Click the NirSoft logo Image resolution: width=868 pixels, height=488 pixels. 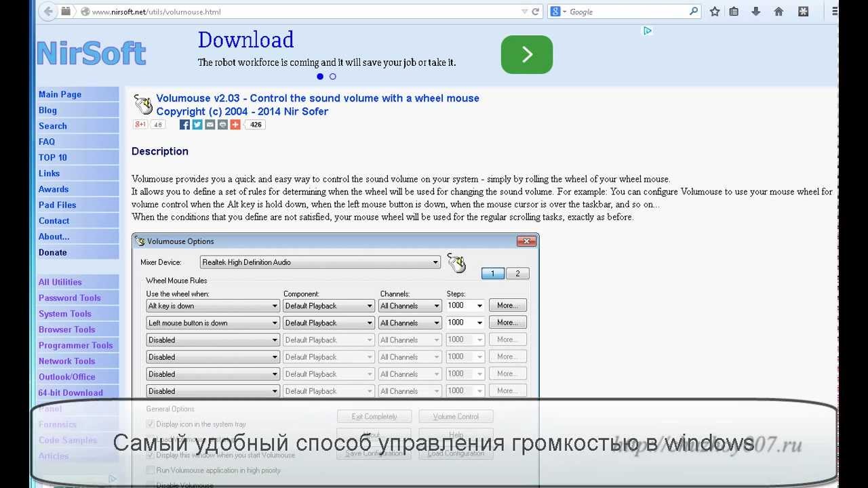[92, 54]
